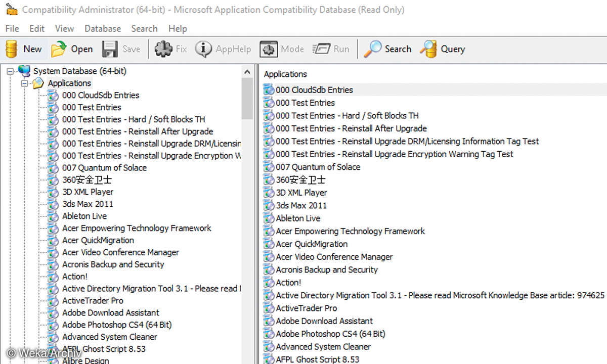Select Adobe Photoshop CS4 (64 Bit) in tree
This screenshot has height=364, width=607.
117,325
